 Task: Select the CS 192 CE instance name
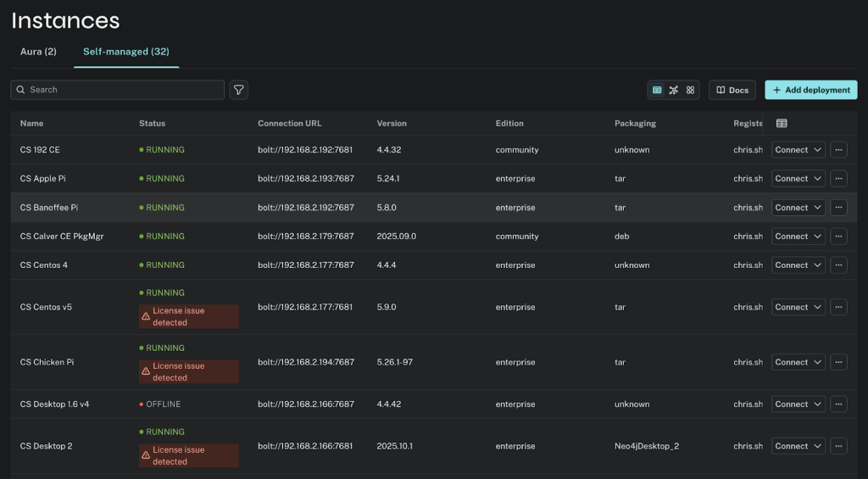point(40,149)
